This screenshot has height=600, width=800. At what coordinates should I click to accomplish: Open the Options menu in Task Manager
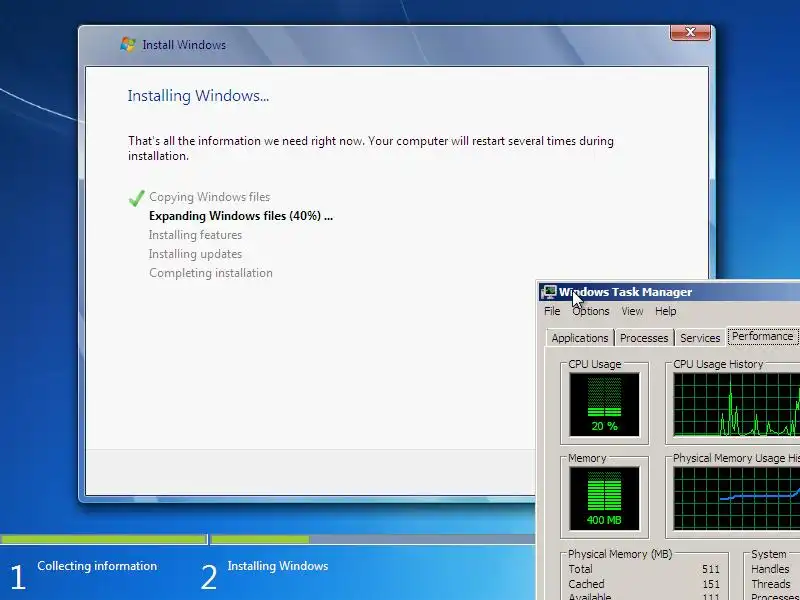point(590,311)
